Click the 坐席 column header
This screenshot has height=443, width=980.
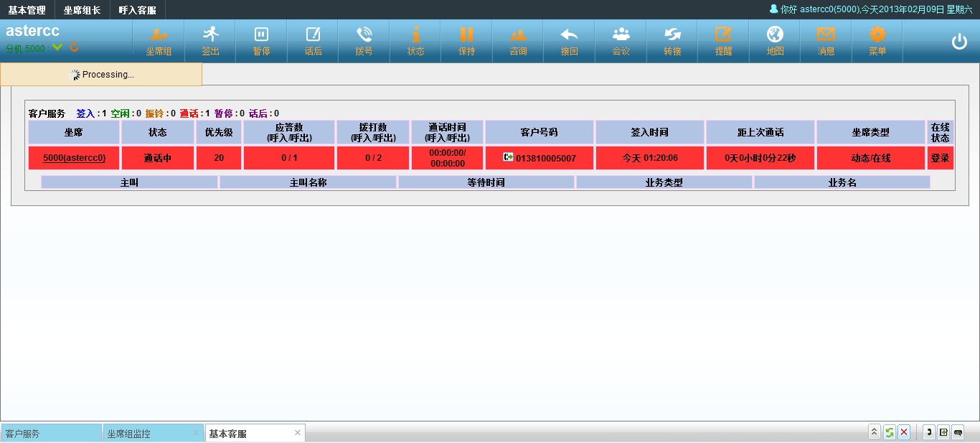[x=73, y=132]
